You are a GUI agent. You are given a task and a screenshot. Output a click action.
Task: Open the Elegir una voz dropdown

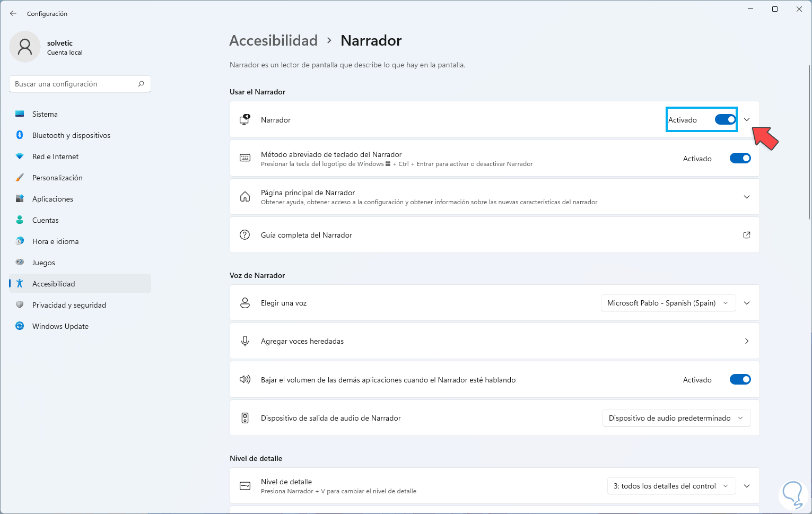click(668, 303)
